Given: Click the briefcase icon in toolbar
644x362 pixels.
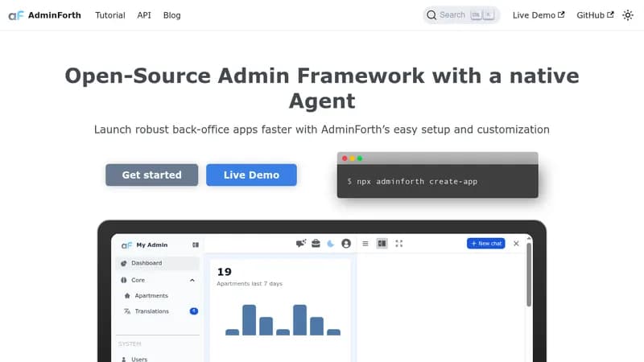Looking at the screenshot, I should pyautogui.click(x=316, y=244).
